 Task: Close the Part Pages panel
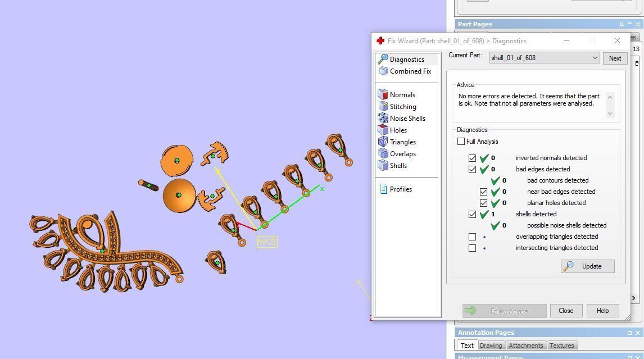click(x=637, y=25)
